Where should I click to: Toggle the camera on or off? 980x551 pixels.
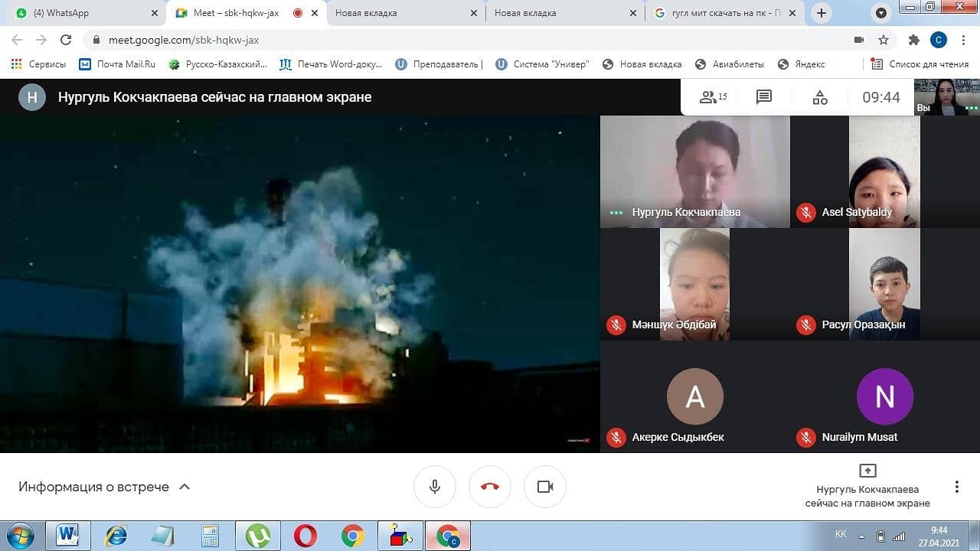pyautogui.click(x=545, y=487)
